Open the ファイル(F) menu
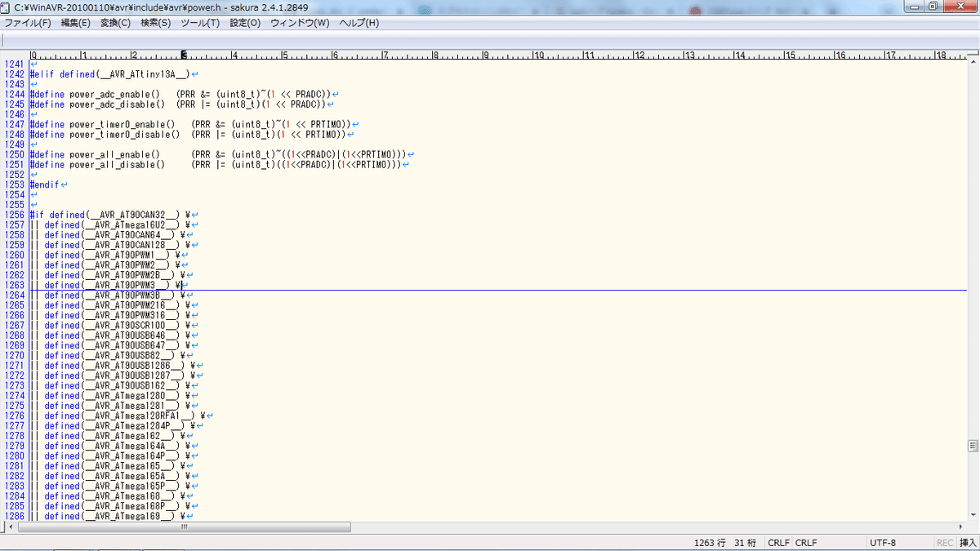Image resolution: width=980 pixels, height=551 pixels. point(27,23)
